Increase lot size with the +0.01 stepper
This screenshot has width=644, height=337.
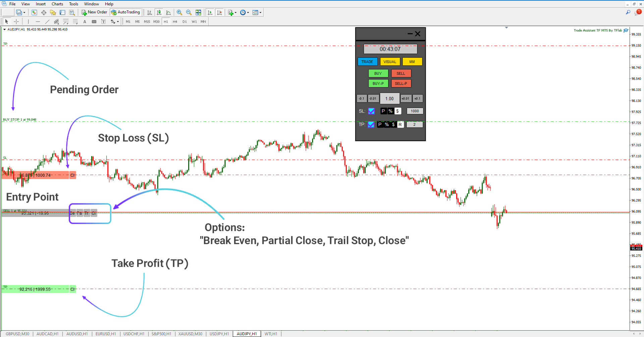coord(406,98)
